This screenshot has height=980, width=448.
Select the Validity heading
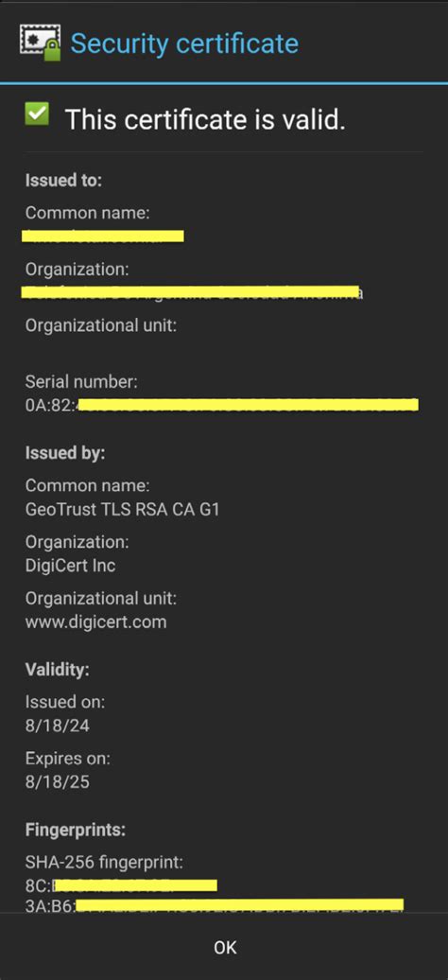58,670
